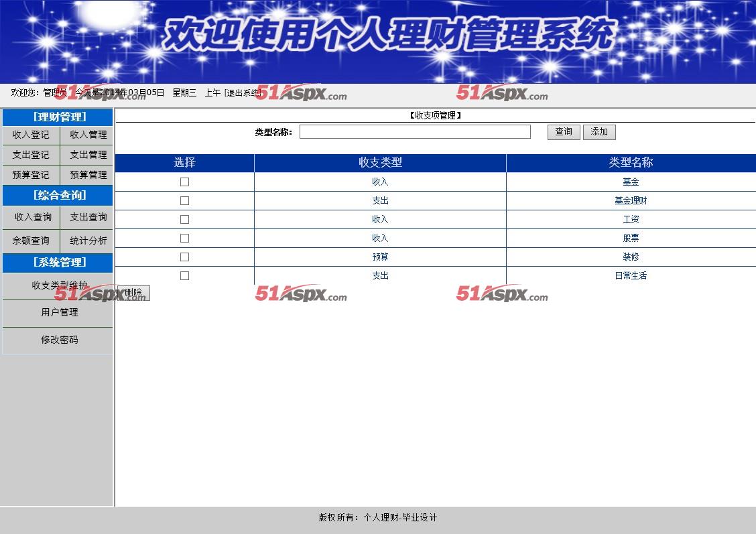Select the checkbox for the 工资 row
Image resolution: width=756 pixels, height=534 pixels.
pyautogui.click(x=184, y=219)
